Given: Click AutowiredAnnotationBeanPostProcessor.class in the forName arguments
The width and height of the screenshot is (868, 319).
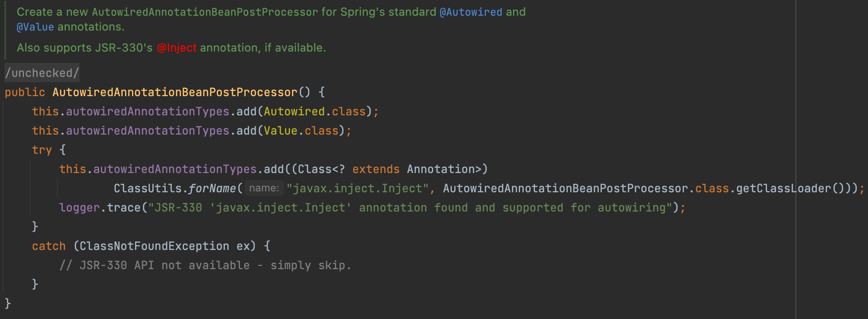Looking at the screenshot, I should (586, 188).
